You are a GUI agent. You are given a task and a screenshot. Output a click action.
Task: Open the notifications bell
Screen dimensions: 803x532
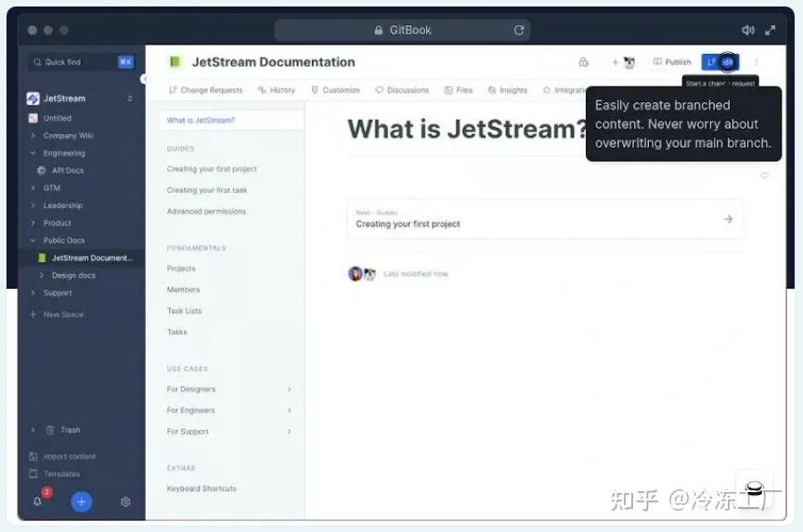(37, 501)
